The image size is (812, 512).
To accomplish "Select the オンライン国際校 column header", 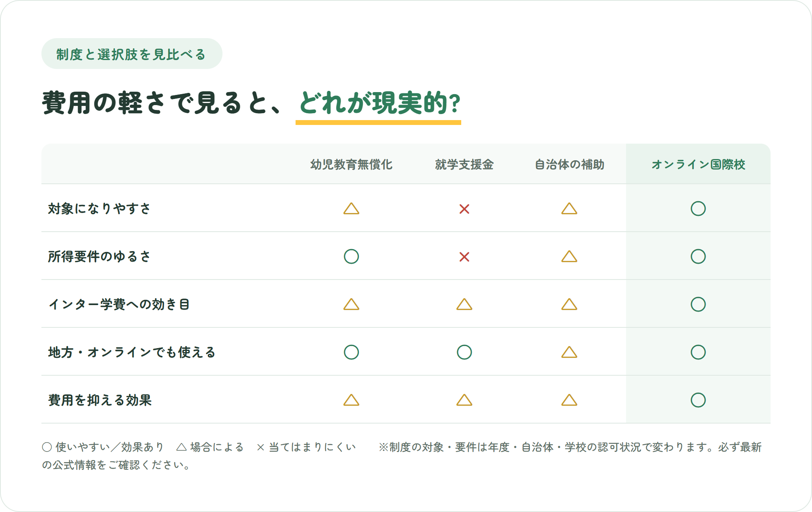I will pos(698,164).
